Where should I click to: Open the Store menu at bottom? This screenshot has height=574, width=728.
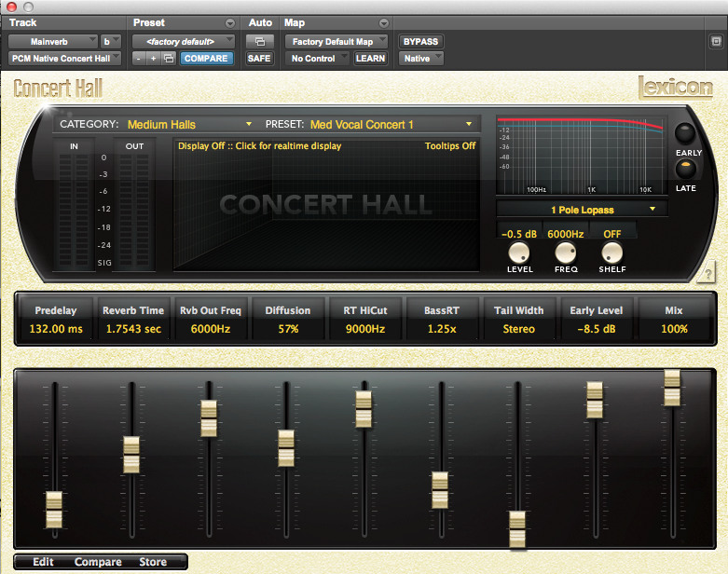(153, 562)
